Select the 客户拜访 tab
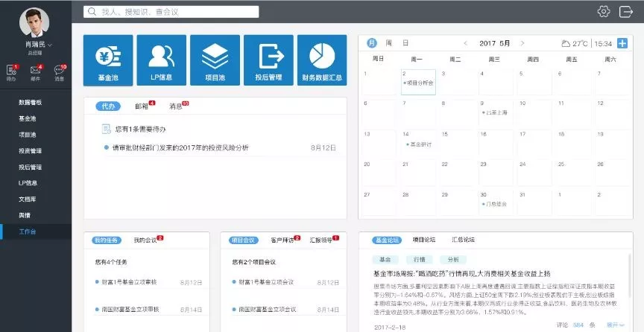The height and width of the screenshot is (332, 644). click(282, 240)
